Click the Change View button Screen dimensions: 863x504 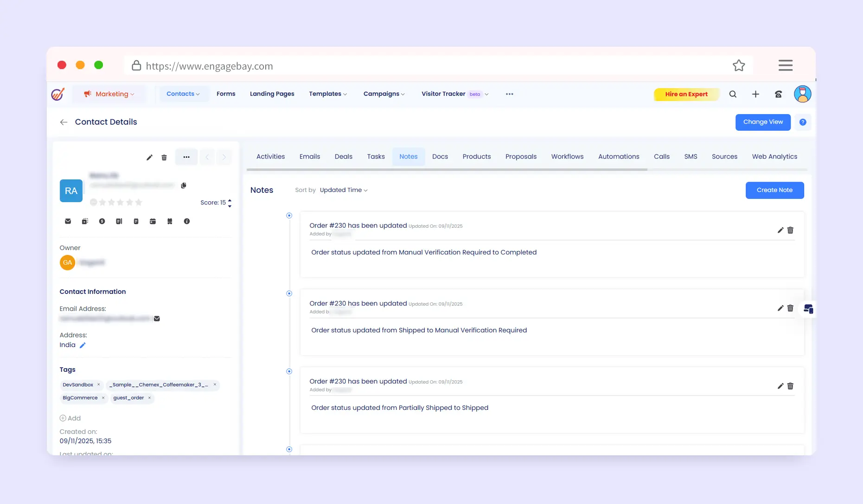(763, 122)
